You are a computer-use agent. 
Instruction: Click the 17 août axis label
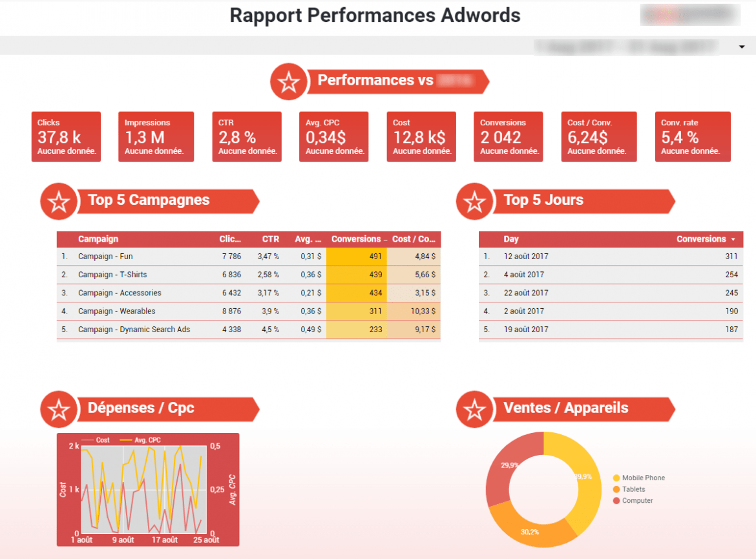click(x=165, y=540)
